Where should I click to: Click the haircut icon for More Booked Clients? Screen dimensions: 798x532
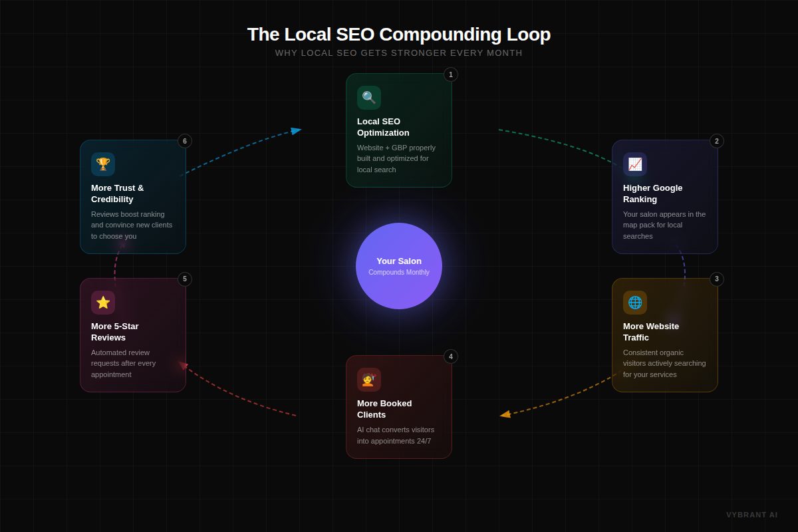click(369, 380)
